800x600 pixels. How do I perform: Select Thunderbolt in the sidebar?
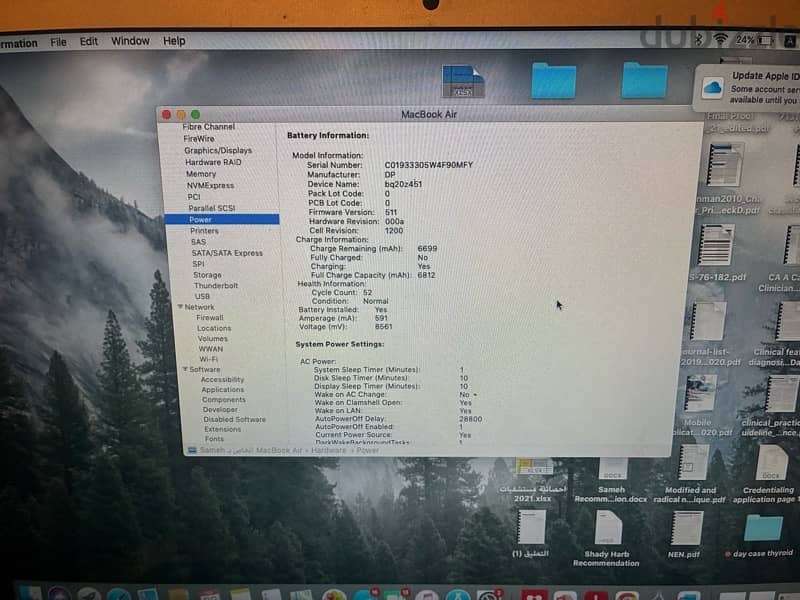point(216,286)
